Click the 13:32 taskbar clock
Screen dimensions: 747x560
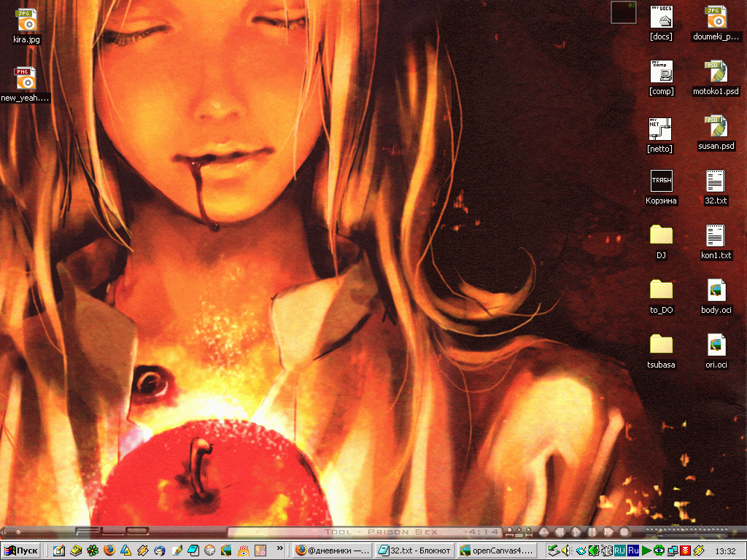pos(724,551)
